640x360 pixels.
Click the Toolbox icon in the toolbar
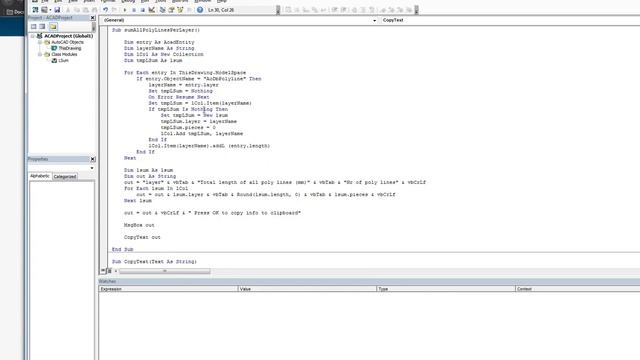click(188, 10)
